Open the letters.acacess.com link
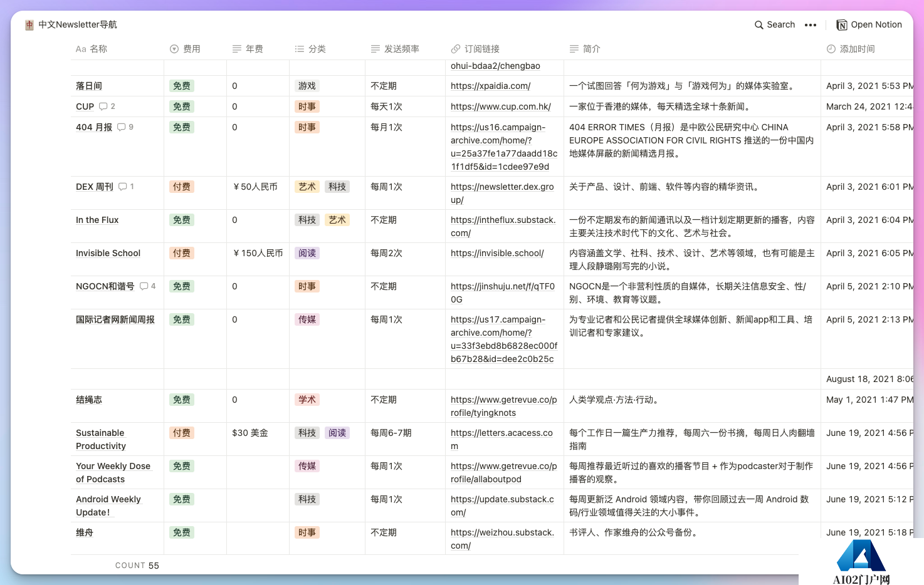 point(501,440)
